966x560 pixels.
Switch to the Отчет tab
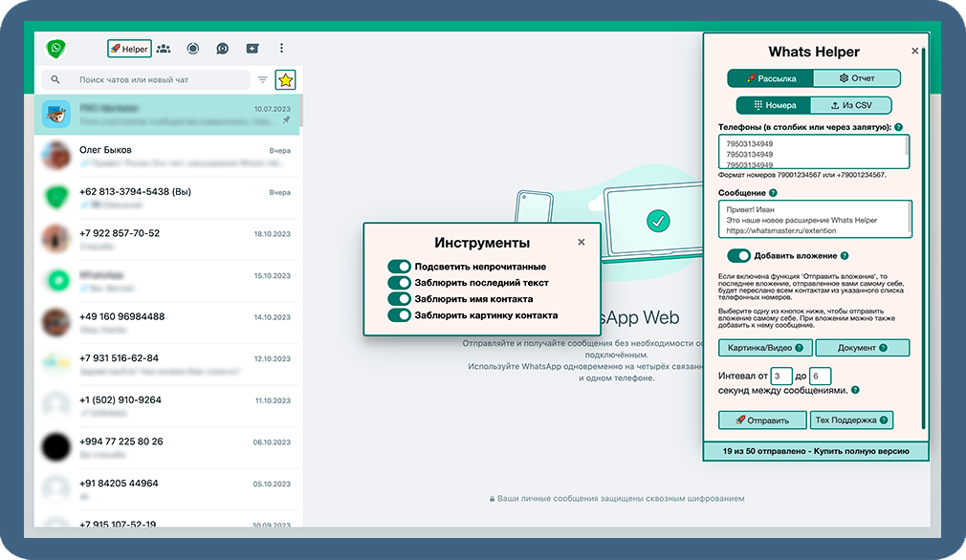click(857, 78)
